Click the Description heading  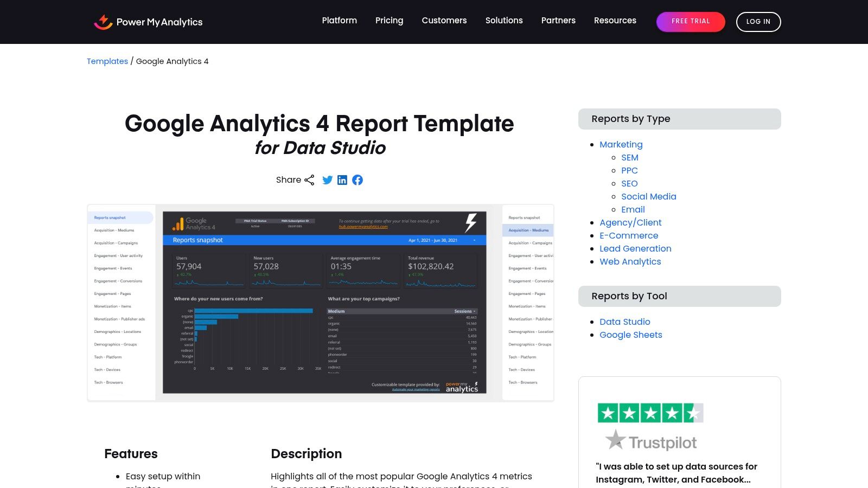click(x=307, y=454)
